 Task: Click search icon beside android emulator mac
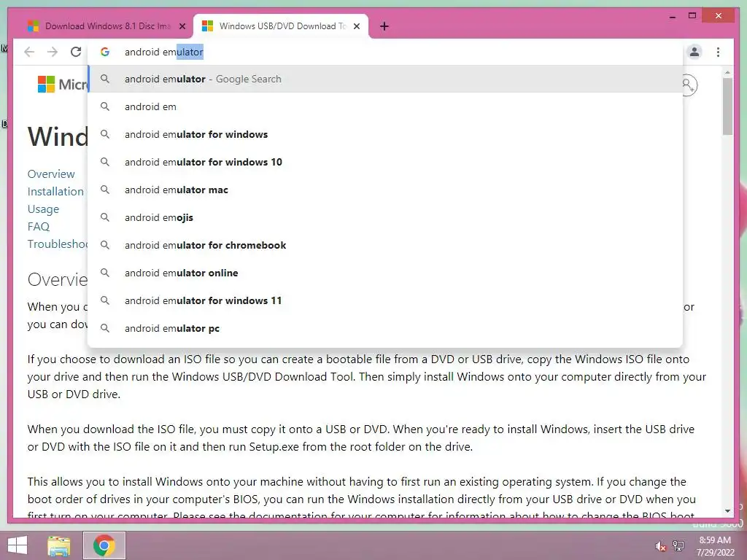[x=105, y=190]
